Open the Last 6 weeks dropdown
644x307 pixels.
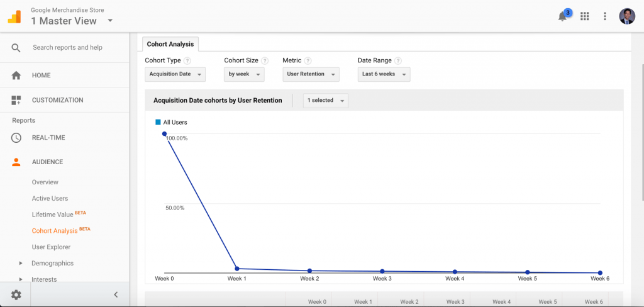(384, 74)
